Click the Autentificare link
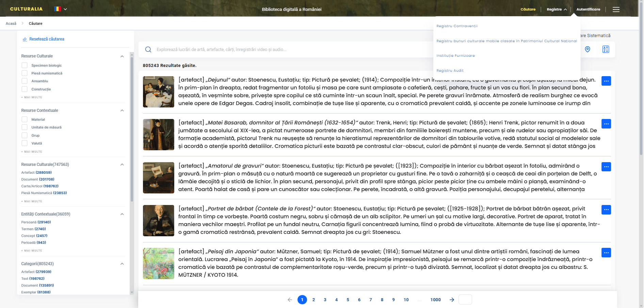The width and height of the screenshot is (644, 308). pyautogui.click(x=588, y=10)
